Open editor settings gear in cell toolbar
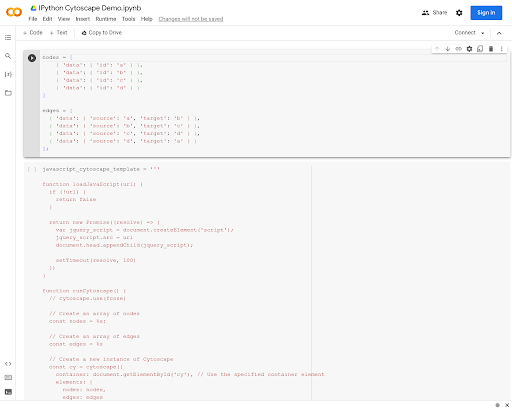Image resolution: width=512 pixels, height=410 pixels. coord(469,49)
